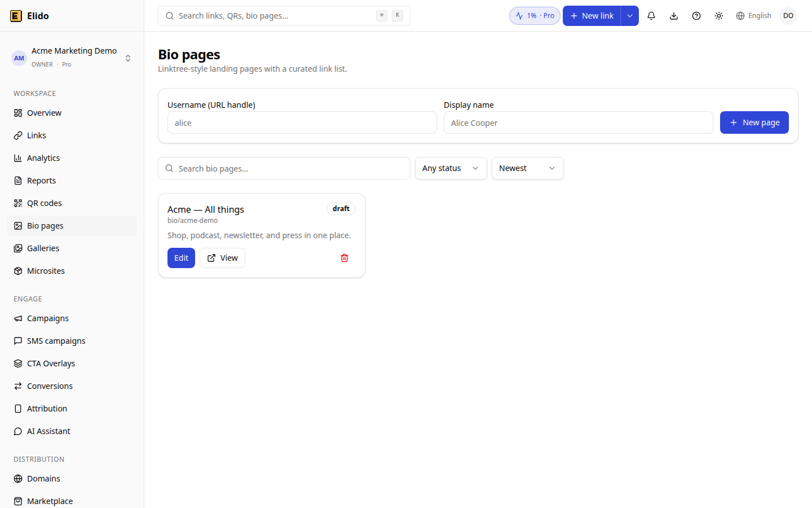Open Domains in sidebar

(x=72, y=479)
